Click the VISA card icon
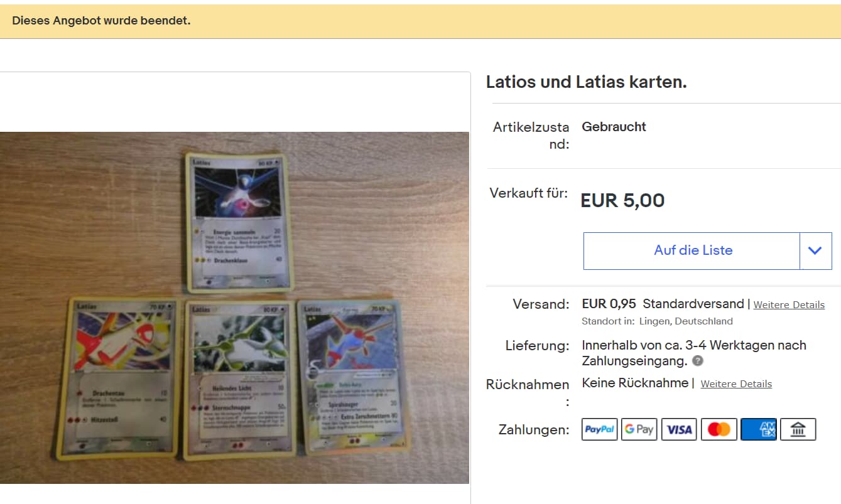 click(x=679, y=429)
